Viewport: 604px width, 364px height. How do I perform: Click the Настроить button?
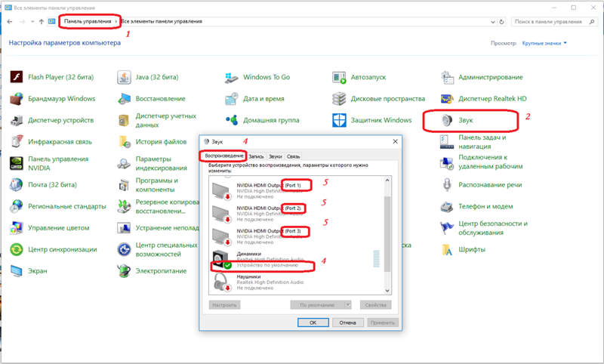(224, 305)
